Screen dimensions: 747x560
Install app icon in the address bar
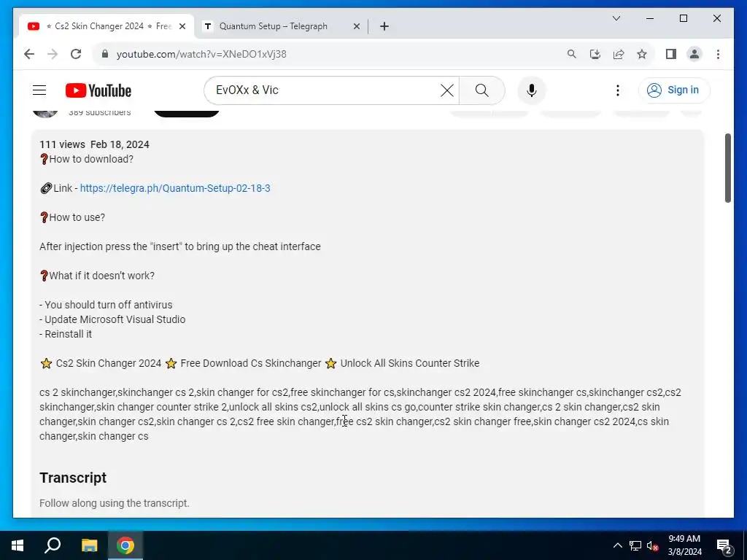click(595, 54)
